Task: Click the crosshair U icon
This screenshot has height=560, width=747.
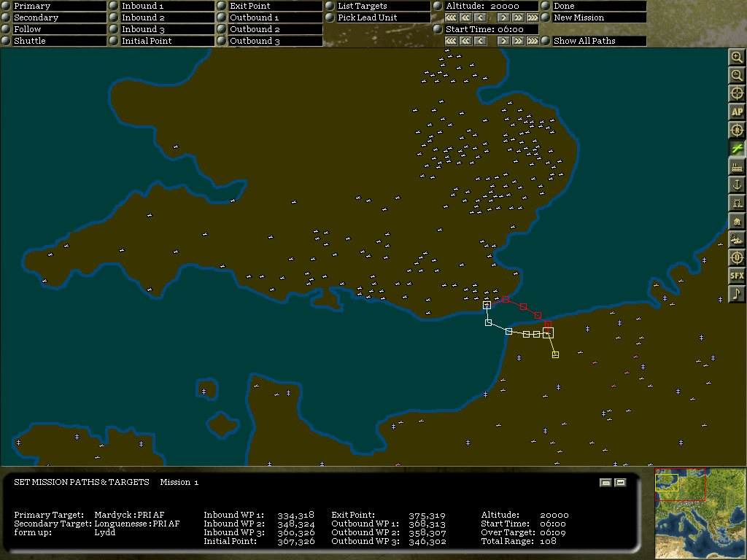Action: tap(737, 257)
